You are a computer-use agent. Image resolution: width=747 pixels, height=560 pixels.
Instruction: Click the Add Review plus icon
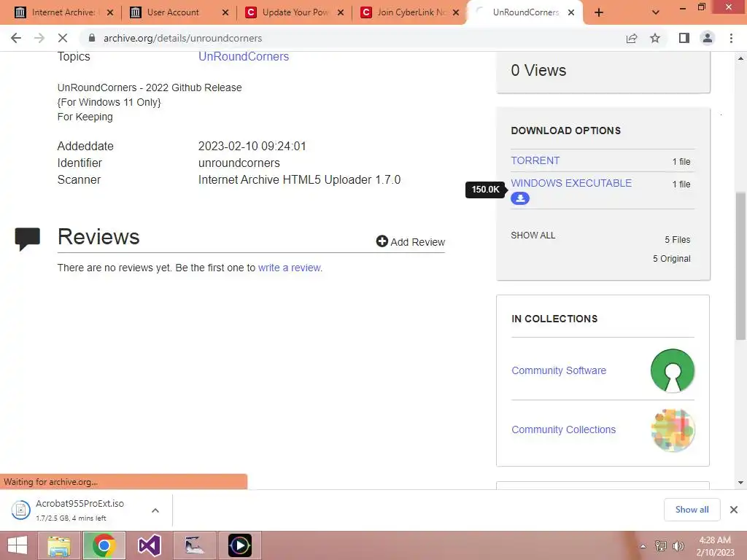coord(382,241)
